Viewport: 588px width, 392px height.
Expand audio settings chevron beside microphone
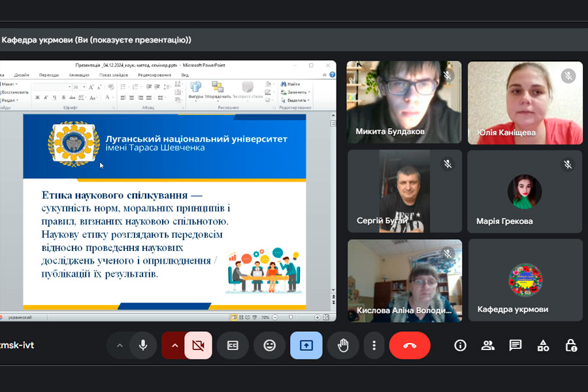[x=120, y=345]
